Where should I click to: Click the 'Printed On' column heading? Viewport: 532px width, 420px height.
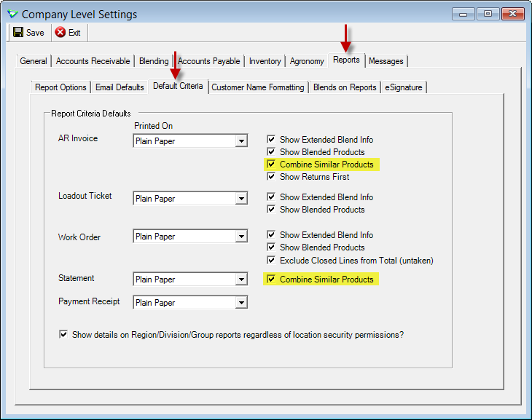153,126
